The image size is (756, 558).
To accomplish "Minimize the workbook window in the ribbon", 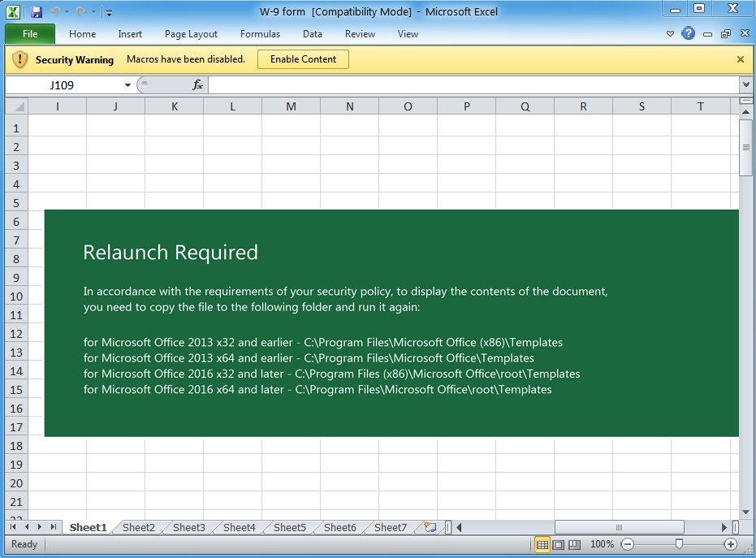I will pyautogui.click(x=707, y=34).
